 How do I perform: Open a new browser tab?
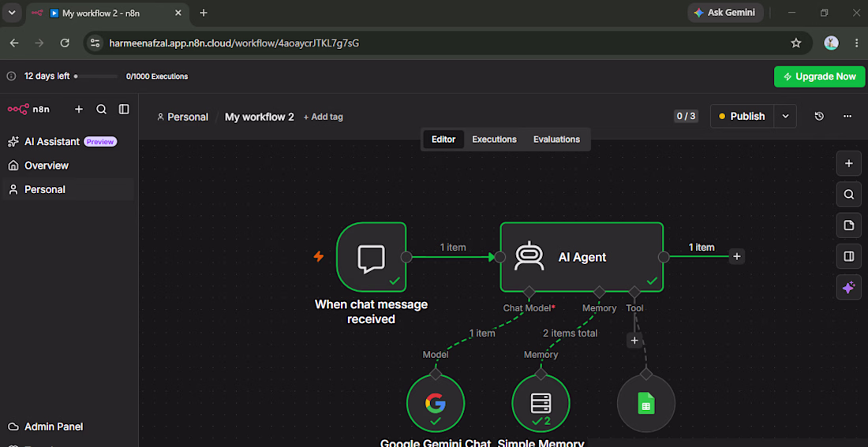click(x=204, y=13)
